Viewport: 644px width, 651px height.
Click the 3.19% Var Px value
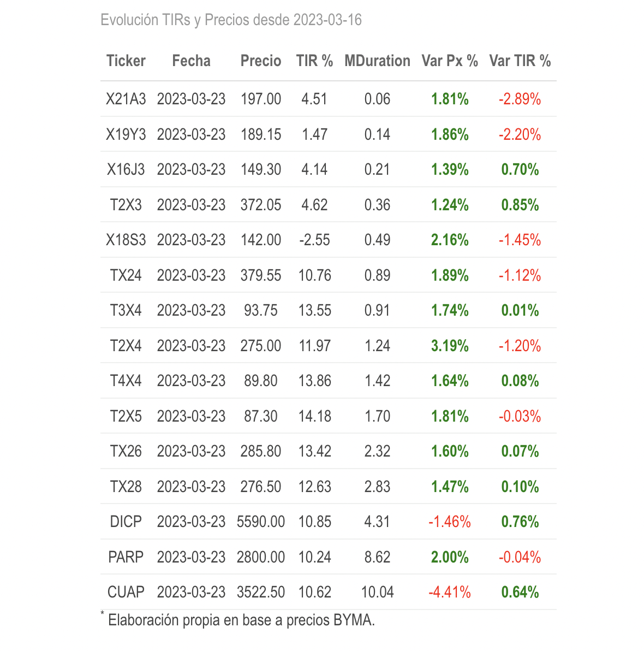coord(450,346)
